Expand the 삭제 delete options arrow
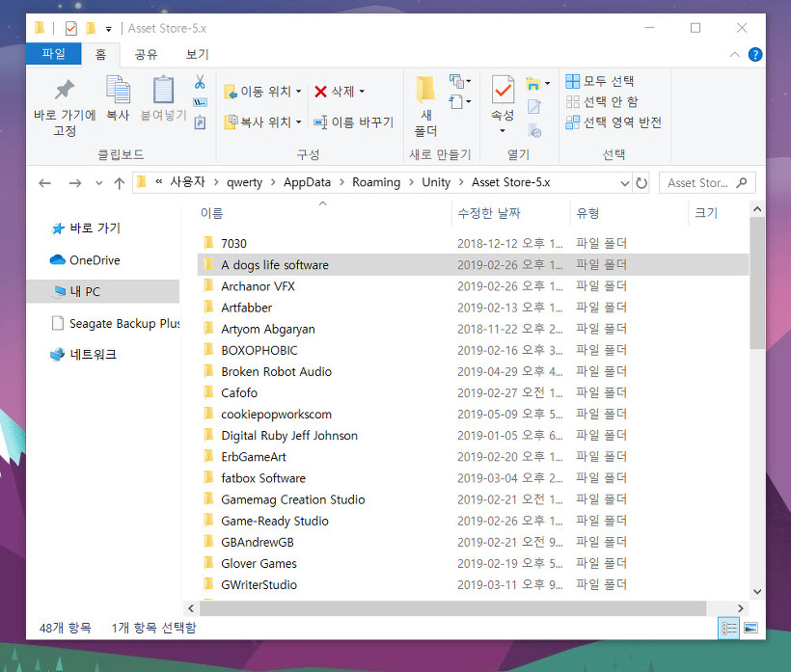Image resolution: width=791 pixels, height=672 pixels. point(362,92)
